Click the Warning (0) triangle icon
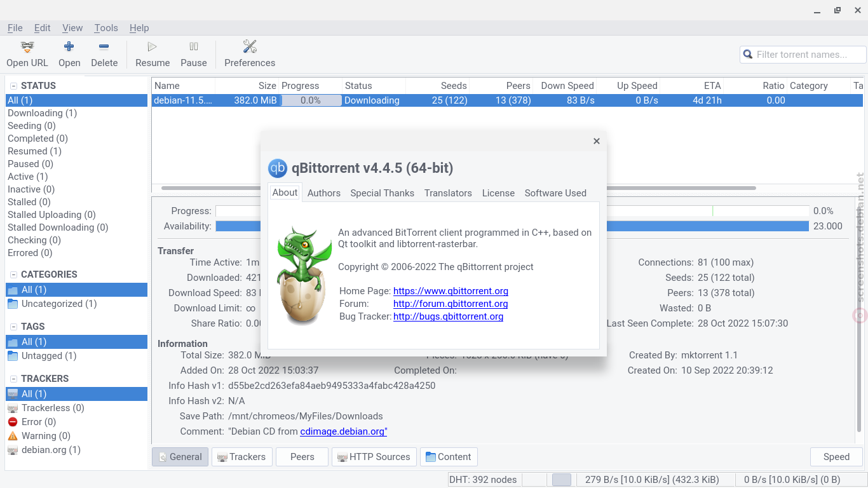The height and width of the screenshot is (488, 868). coord(13,436)
